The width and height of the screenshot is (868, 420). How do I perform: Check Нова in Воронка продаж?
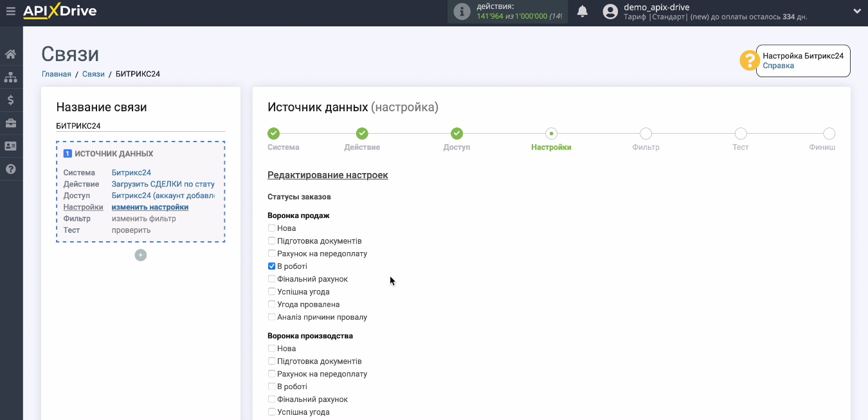(x=272, y=228)
